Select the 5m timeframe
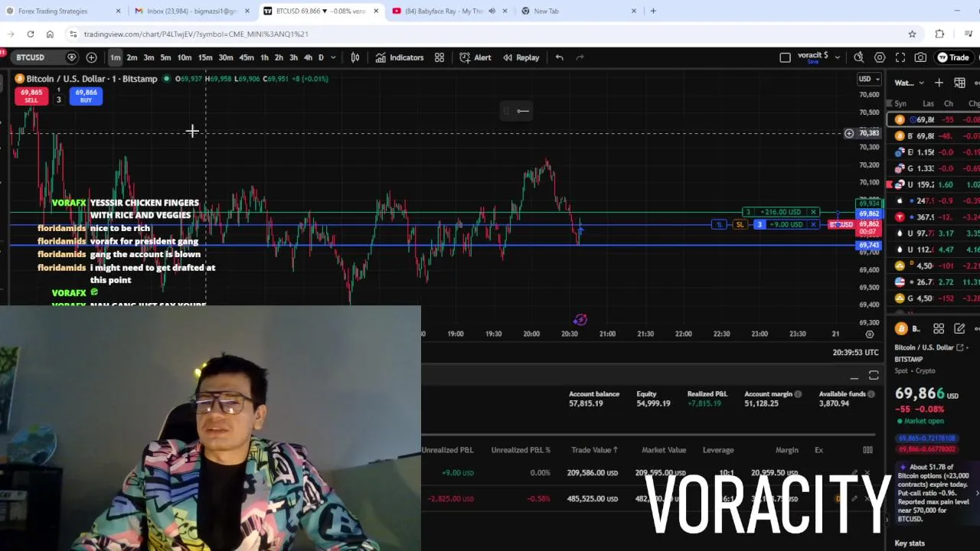 [x=165, y=57]
